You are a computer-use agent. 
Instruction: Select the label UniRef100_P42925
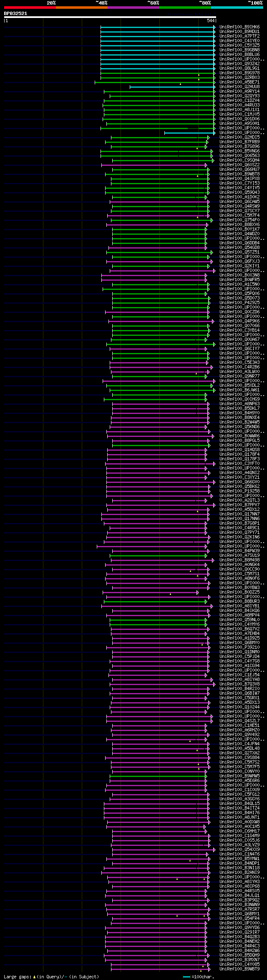(x=239, y=302)
